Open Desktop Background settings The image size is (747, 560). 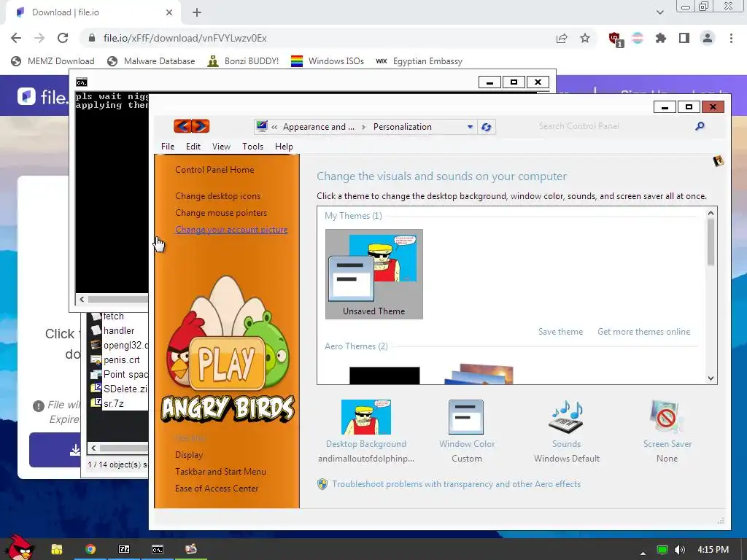tap(366, 431)
